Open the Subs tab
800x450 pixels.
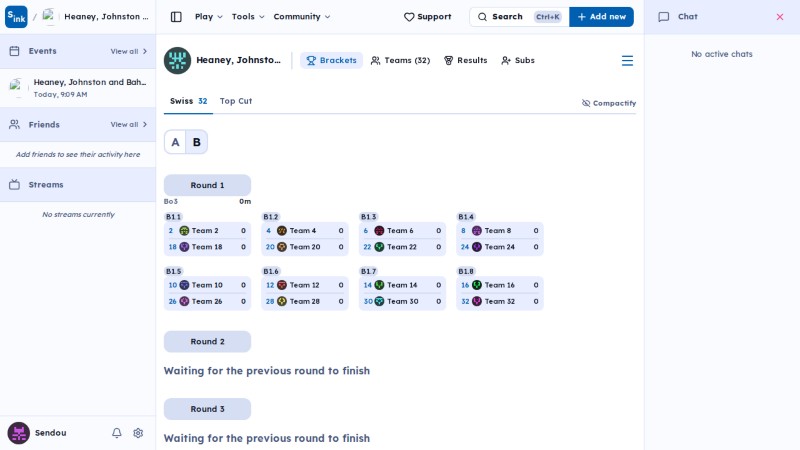point(518,60)
